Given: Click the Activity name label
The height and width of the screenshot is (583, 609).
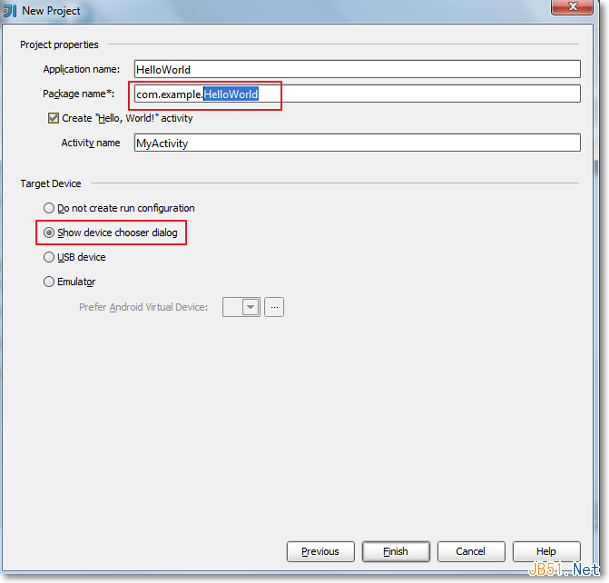Looking at the screenshot, I should click(90, 143).
